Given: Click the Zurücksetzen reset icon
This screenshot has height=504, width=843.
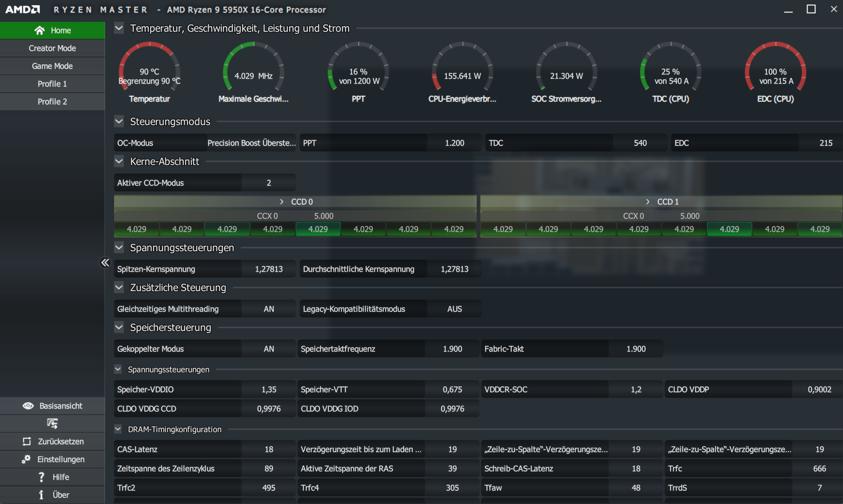Looking at the screenshot, I should [27, 442].
